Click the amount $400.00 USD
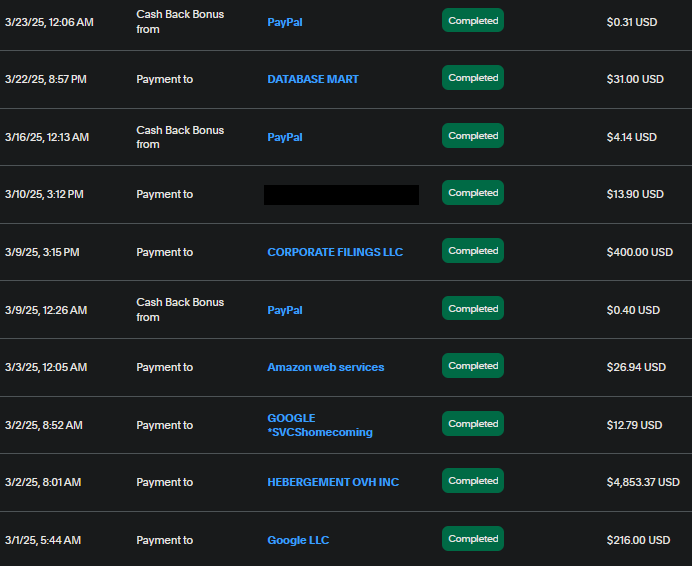Image resolution: width=692 pixels, height=566 pixels. [x=640, y=253]
